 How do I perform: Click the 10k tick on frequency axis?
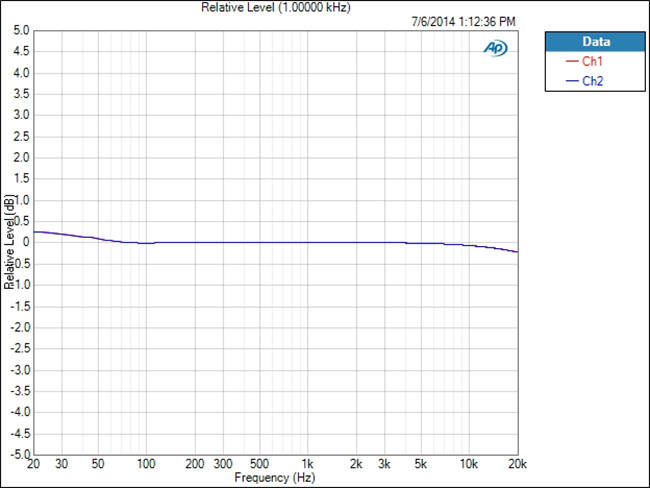[468, 465]
